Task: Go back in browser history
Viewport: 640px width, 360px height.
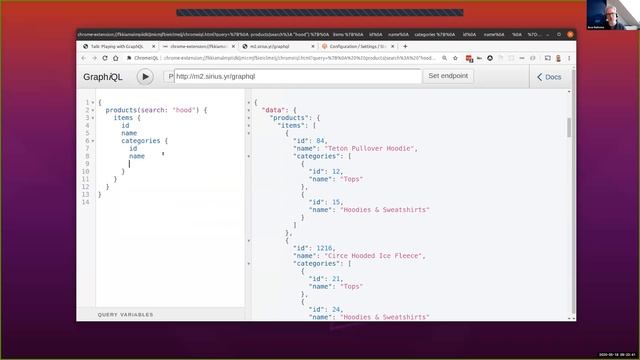Action: [84, 58]
